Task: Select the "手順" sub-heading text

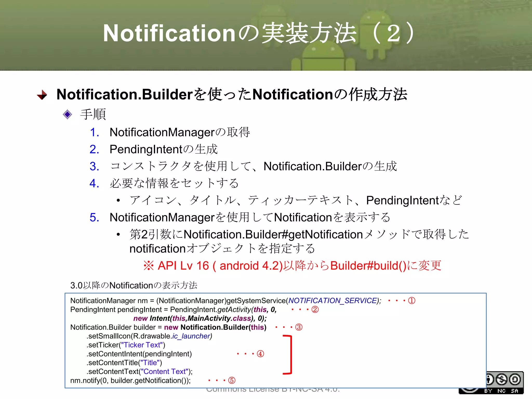Action: [93, 114]
